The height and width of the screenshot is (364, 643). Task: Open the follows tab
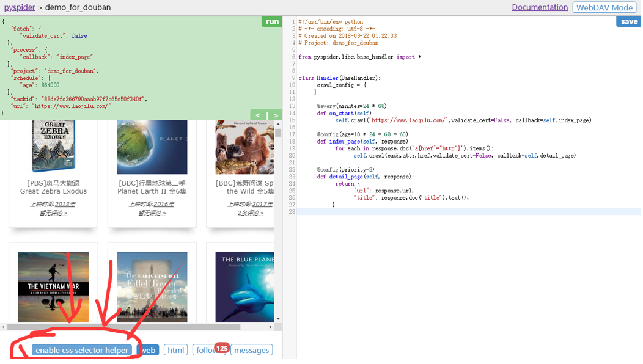(205, 351)
